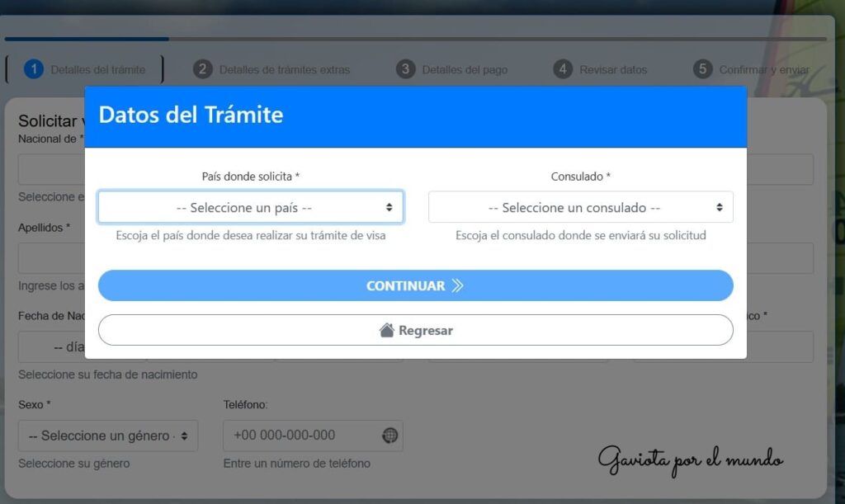Viewport: 845px width, 504px height.
Task: Expand the día dropdown under Fecha de Nacimiento
Action: point(50,346)
